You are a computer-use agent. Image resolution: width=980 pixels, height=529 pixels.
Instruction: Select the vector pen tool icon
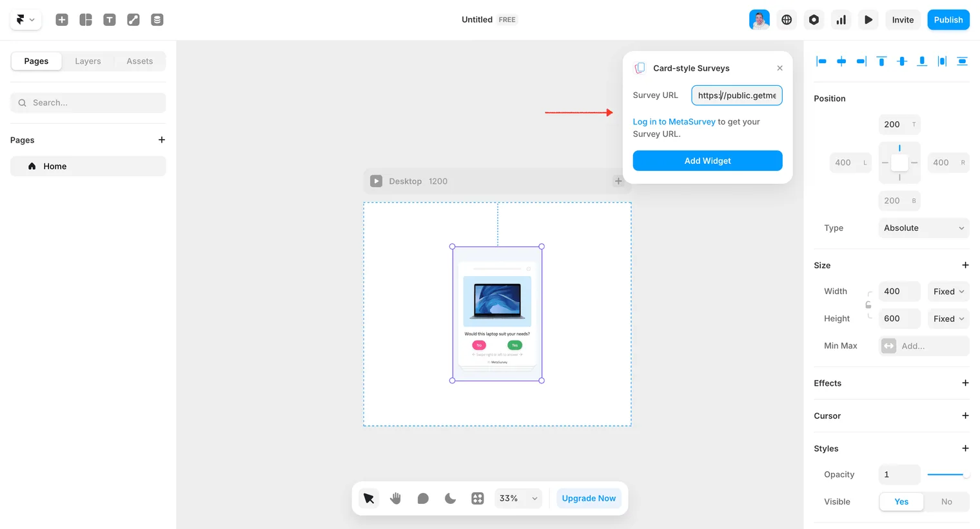pos(133,20)
